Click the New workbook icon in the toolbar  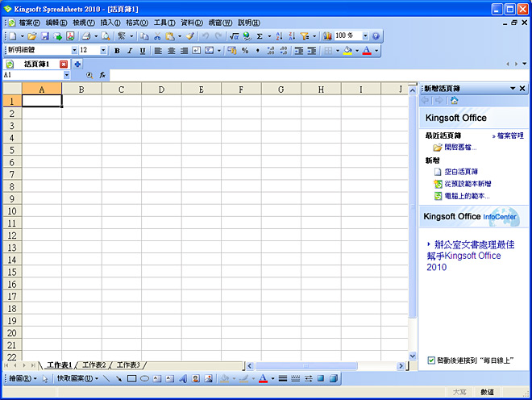12,36
